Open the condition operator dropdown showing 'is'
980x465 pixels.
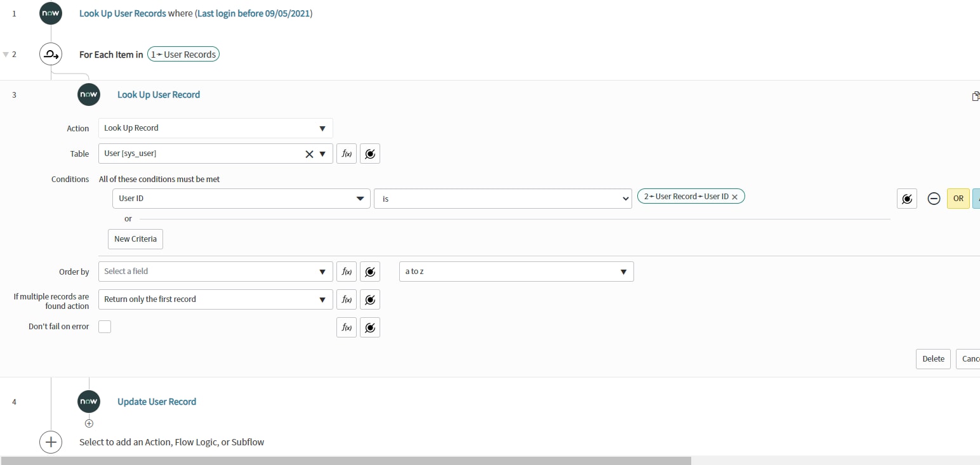502,198
